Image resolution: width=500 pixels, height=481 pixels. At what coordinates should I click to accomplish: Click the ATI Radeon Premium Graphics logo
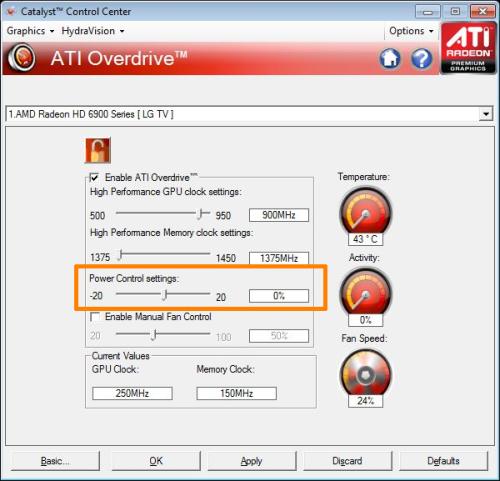[468, 48]
